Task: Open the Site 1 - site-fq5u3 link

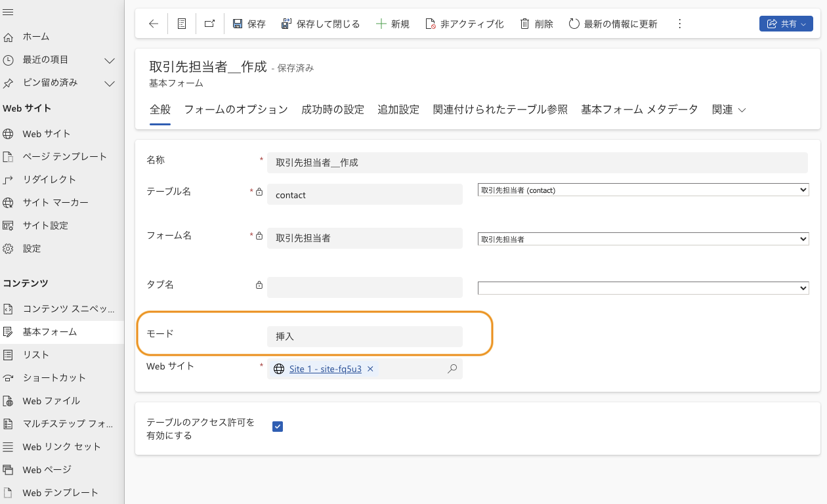Action: pos(325,369)
